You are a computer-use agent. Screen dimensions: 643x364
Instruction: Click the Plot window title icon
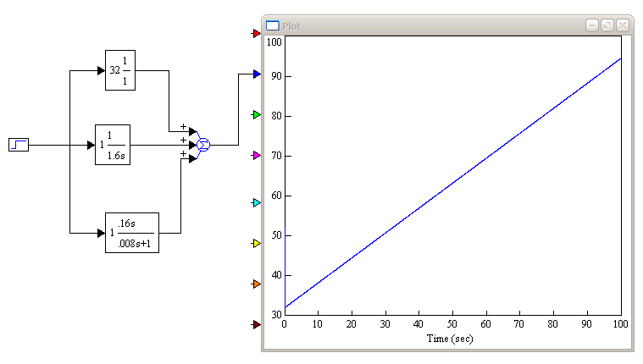[x=272, y=26]
